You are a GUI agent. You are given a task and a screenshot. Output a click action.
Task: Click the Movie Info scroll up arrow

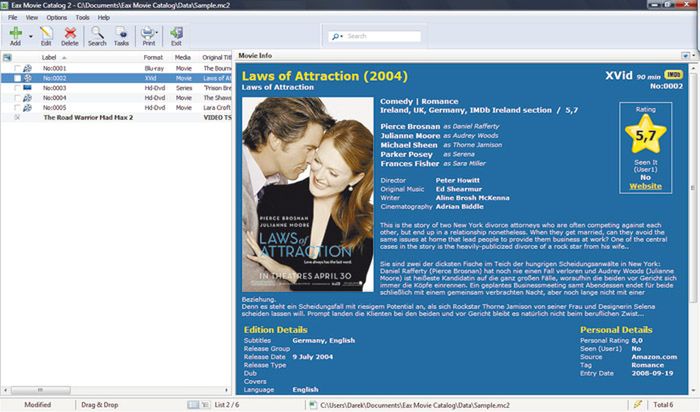tap(693, 68)
